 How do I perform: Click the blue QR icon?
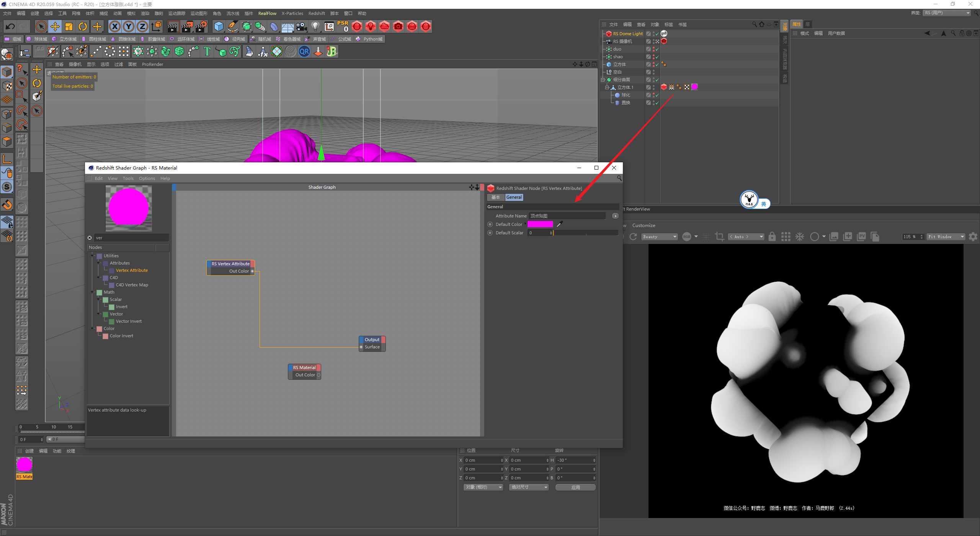304,51
